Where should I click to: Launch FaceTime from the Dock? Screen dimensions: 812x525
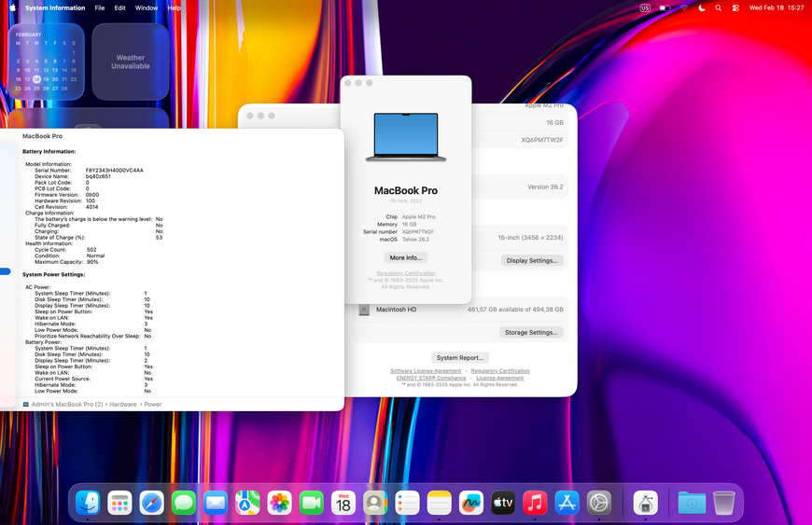click(312, 503)
